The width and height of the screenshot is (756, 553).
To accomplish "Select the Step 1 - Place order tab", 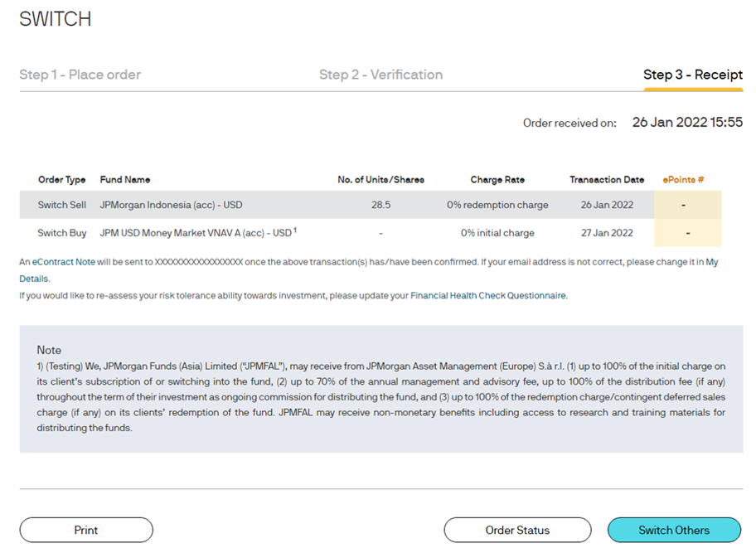I will (x=80, y=75).
